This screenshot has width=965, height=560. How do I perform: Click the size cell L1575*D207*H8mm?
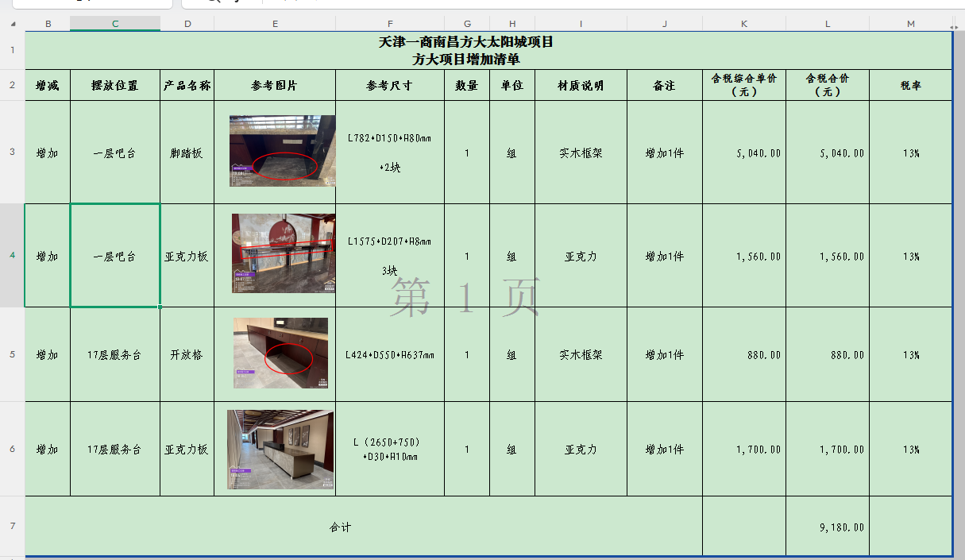390,256
